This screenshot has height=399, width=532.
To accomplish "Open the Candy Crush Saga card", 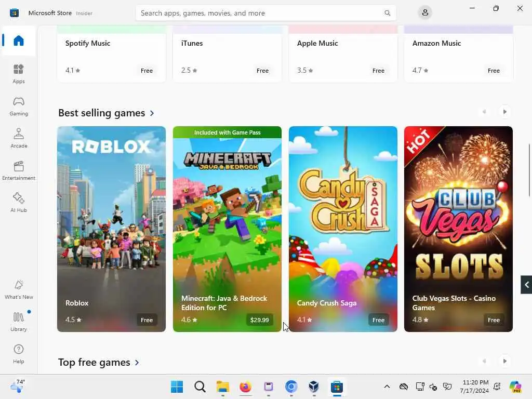I will tap(343, 229).
